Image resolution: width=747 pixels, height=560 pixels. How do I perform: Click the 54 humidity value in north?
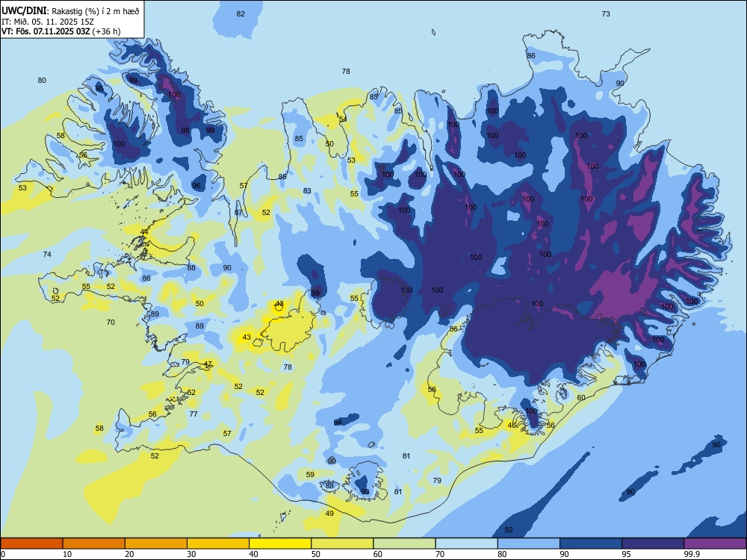coord(343,119)
